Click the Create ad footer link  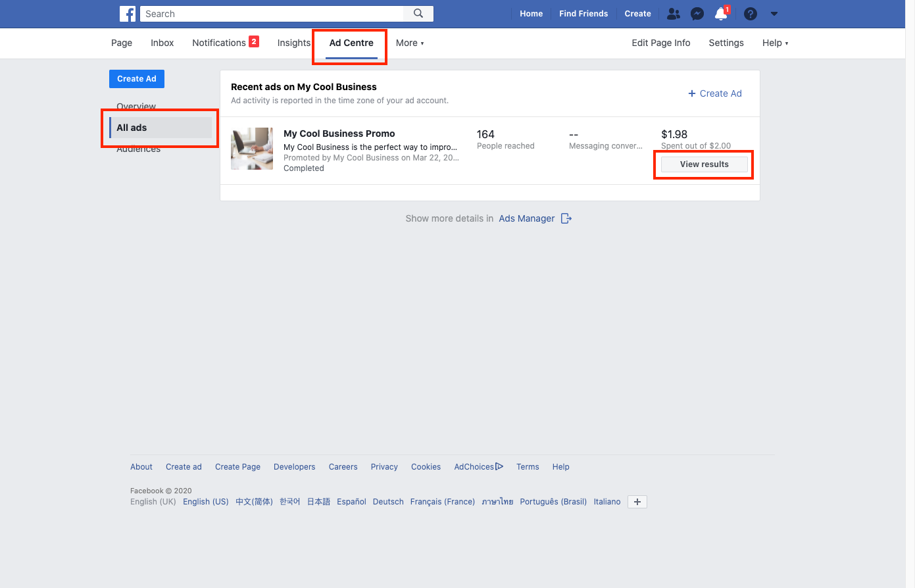click(184, 467)
